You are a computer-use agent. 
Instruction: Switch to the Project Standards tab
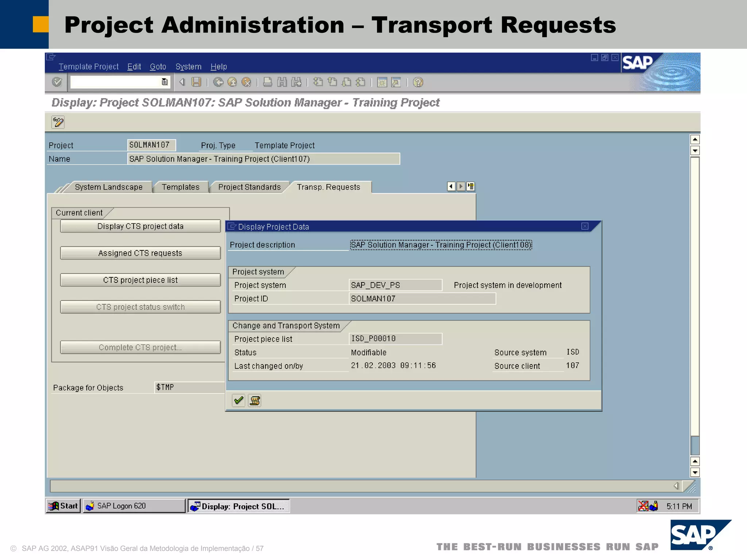click(x=249, y=187)
